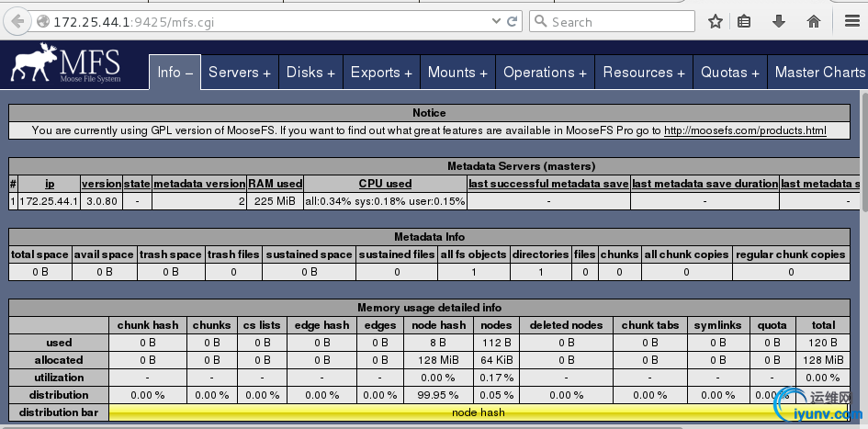Click the vertical page scrollbar
This screenshot has width=868, height=429.
point(864,154)
